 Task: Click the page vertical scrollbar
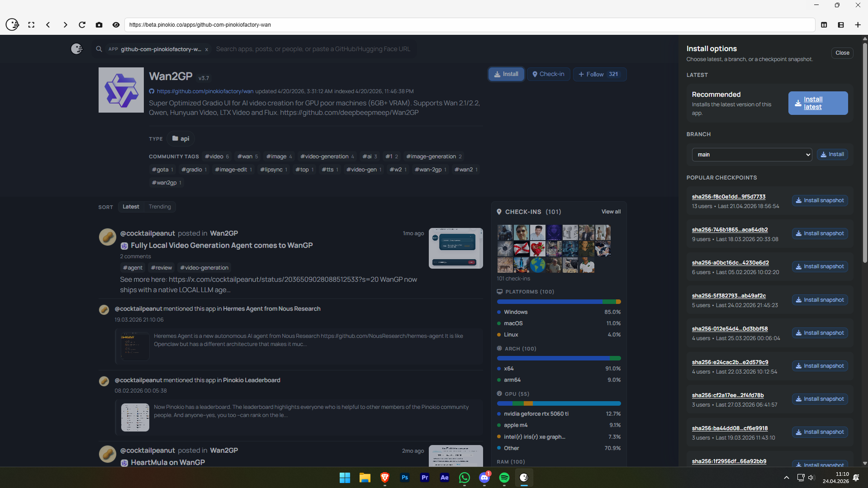click(x=865, y=153)
